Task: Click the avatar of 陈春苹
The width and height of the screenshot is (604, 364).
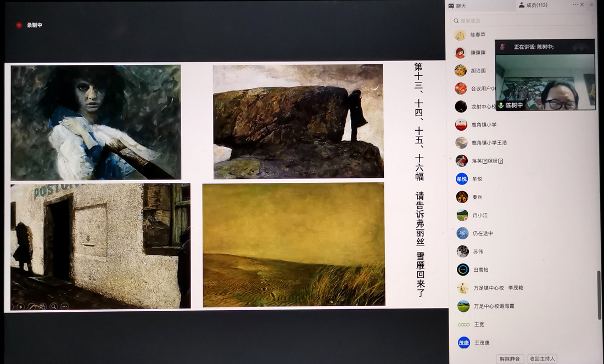Action: click(460, 35)
